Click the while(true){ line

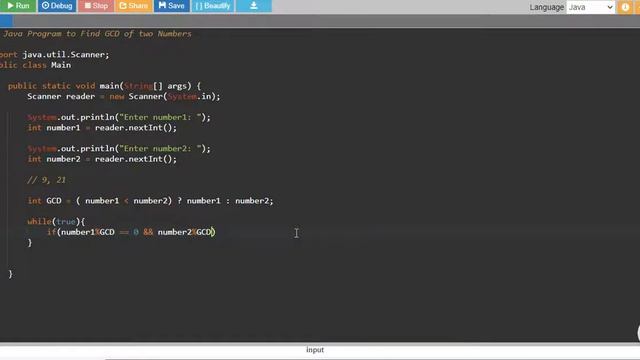(56, 222)
